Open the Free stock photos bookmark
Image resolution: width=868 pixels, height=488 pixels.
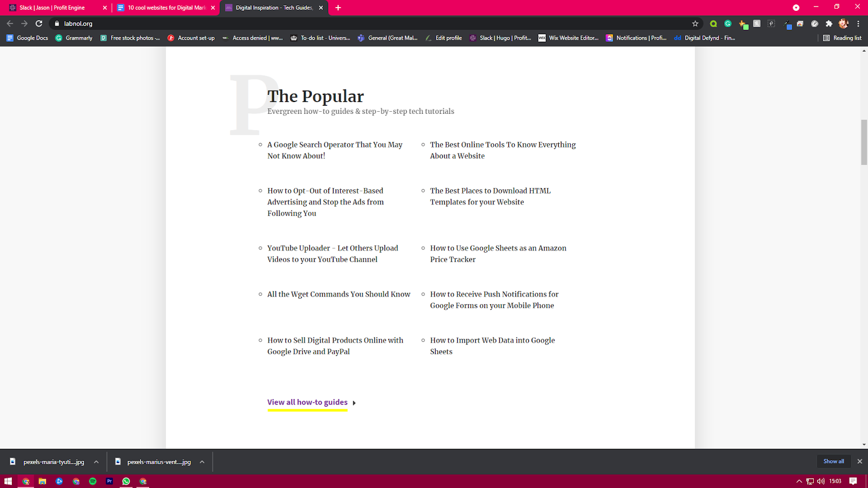(130, 38)
